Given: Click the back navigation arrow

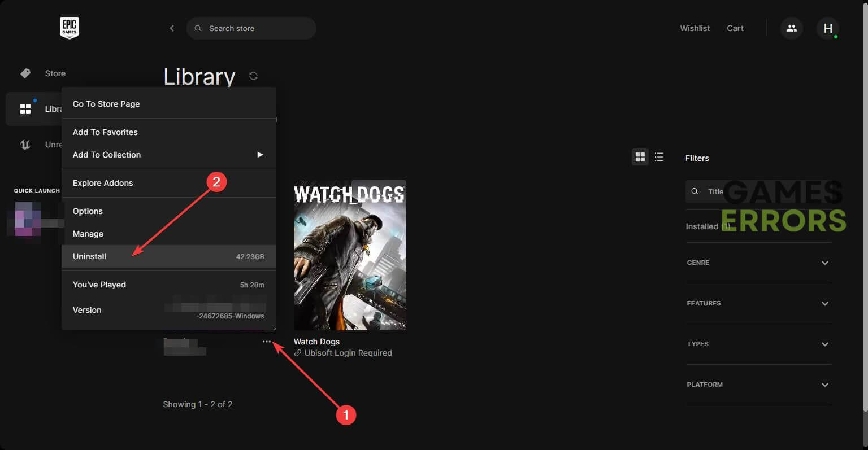Looking at the screenshot, I should click(172, 28).
